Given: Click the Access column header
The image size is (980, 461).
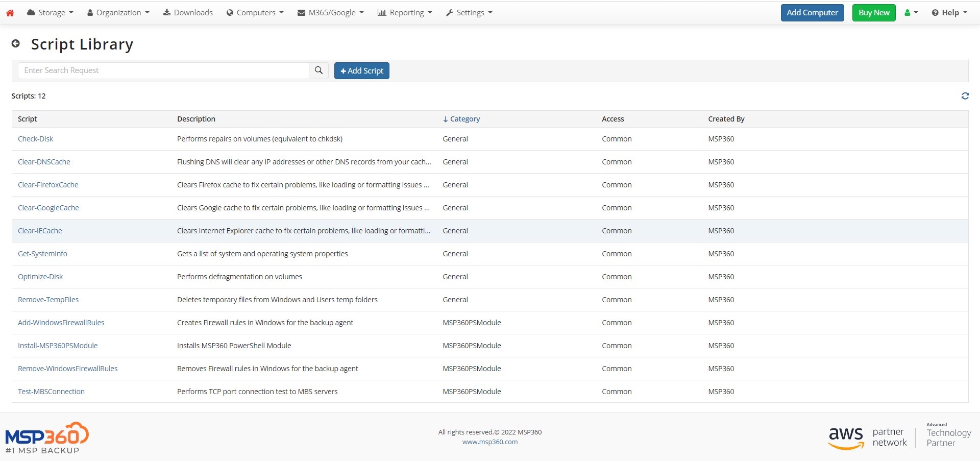Looking at the screenshot, I should click(612, 119).
